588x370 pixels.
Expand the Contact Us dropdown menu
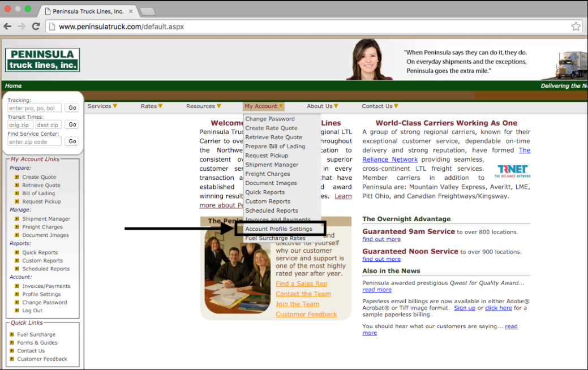pos(380,106)
